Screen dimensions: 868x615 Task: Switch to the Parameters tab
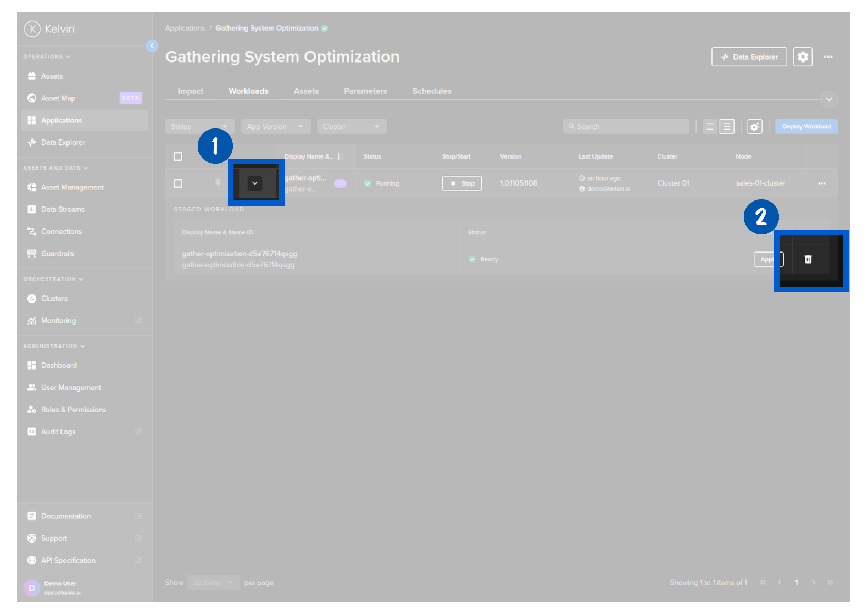click(x=365, y=91)
